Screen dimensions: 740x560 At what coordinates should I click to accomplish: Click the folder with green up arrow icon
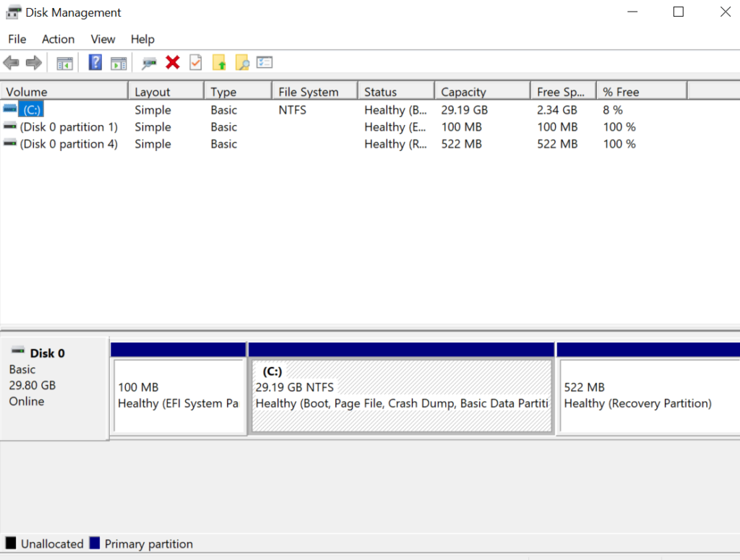(220, 62)
